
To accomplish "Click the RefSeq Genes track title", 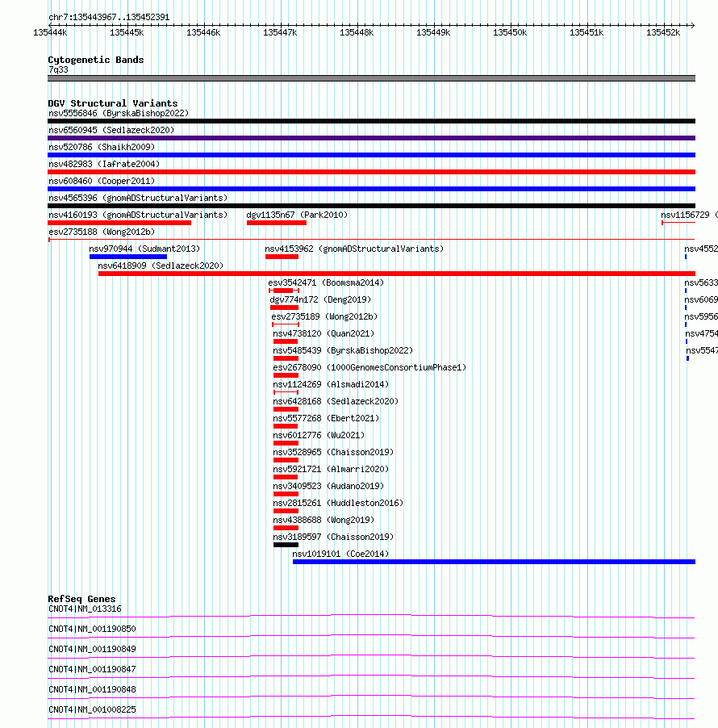I will (x=81, y=599).
